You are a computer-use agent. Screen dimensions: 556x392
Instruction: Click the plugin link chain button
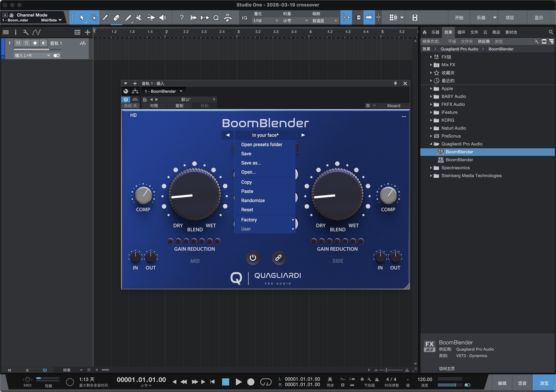[278, 258]
